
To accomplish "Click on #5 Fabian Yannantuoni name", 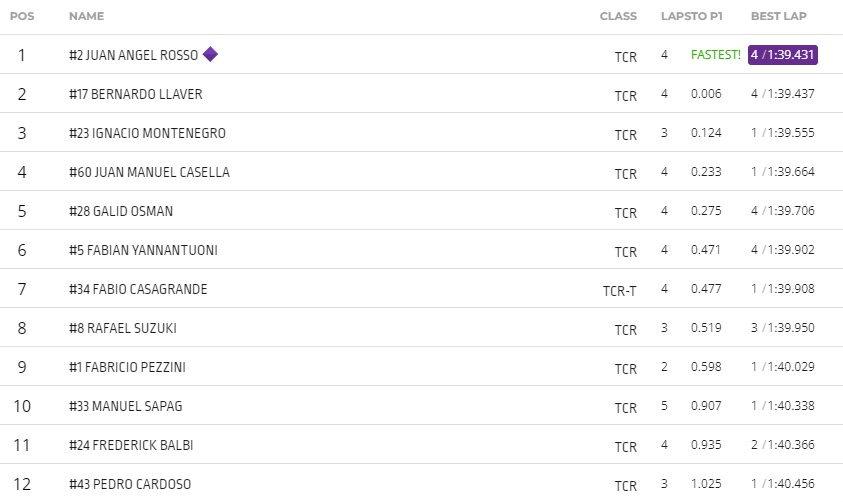I will 144,250.
